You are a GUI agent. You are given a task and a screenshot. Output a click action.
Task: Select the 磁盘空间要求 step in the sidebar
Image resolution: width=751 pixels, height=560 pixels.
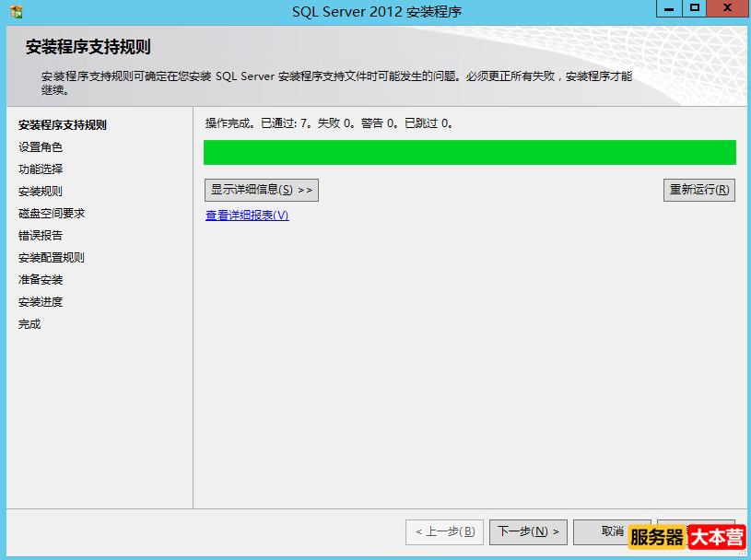(x=52, y=214)
